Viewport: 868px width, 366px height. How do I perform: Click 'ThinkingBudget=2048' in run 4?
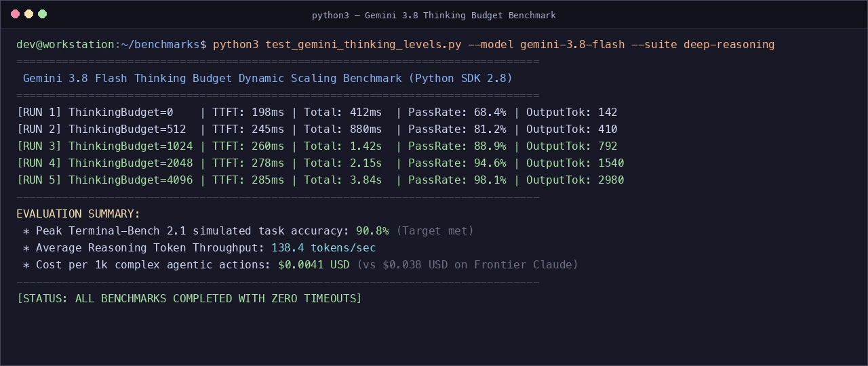[x=131, y=163]
